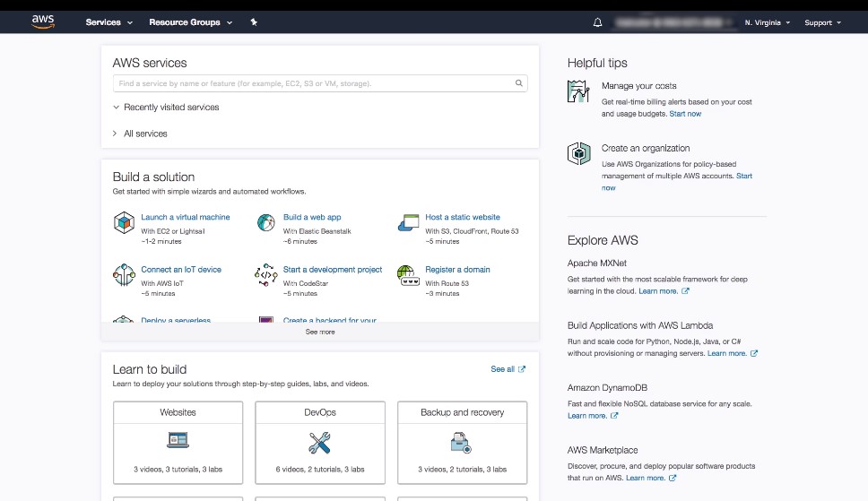
Task: Click Learn more under Apache MXNet
Action: tap(658, 291)
